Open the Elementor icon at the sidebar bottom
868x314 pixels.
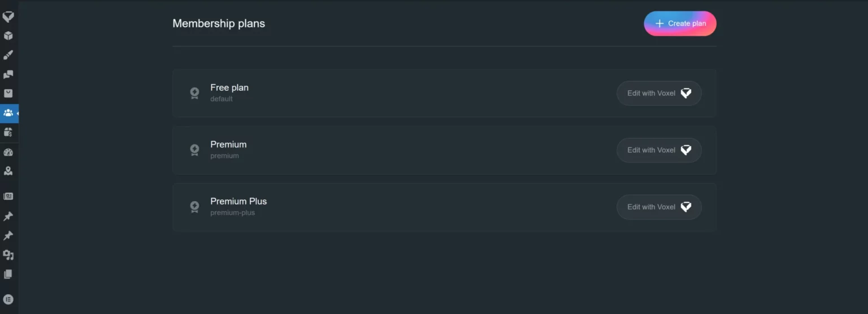point(8,299)
